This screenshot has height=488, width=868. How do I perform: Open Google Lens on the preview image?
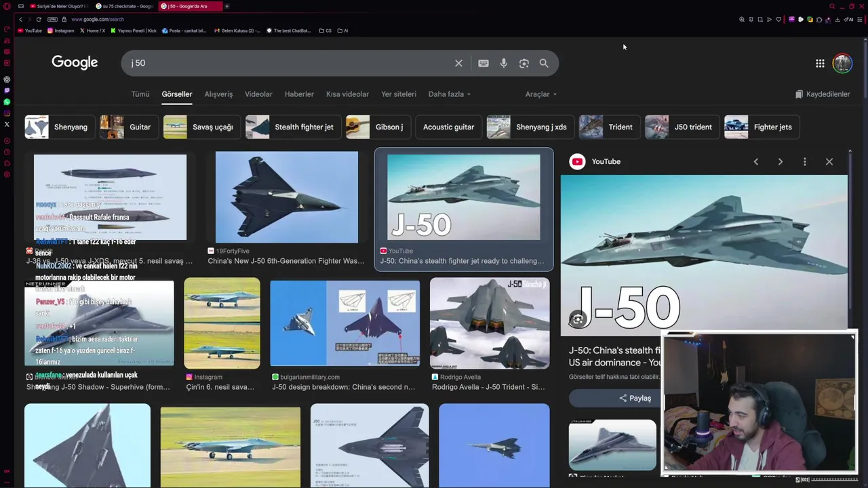point(578,319)
